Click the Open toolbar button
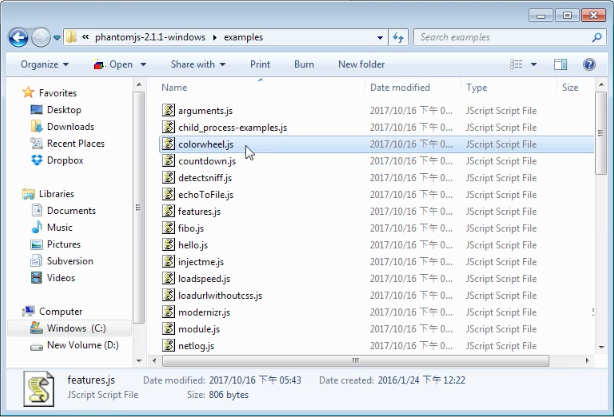The image size is (614, 417). click(114, 65)
